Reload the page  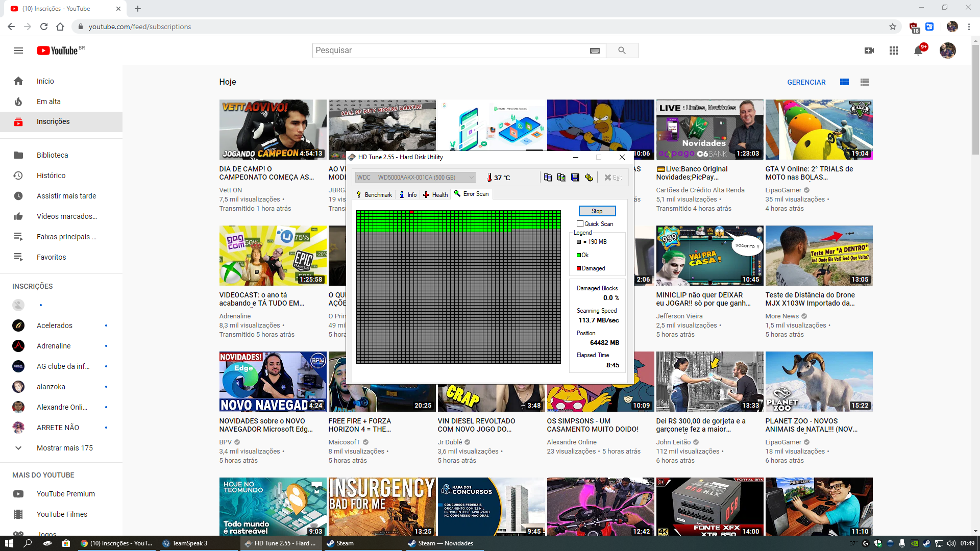(44, 27)
